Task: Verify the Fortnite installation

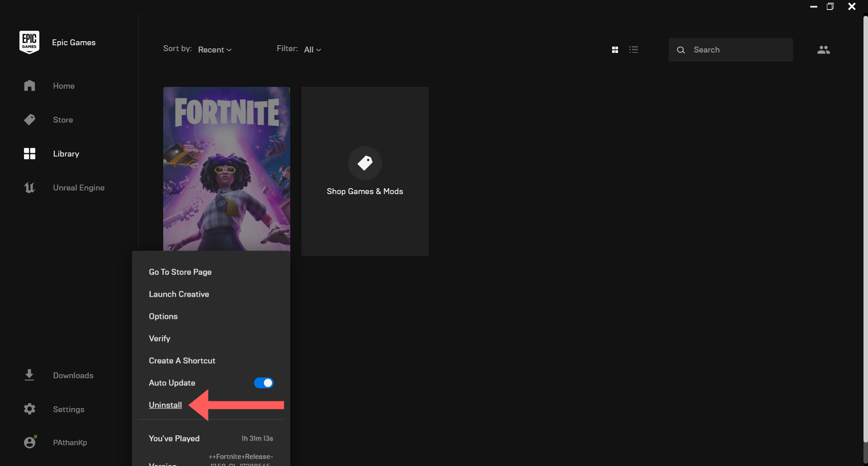Action: 159,338
